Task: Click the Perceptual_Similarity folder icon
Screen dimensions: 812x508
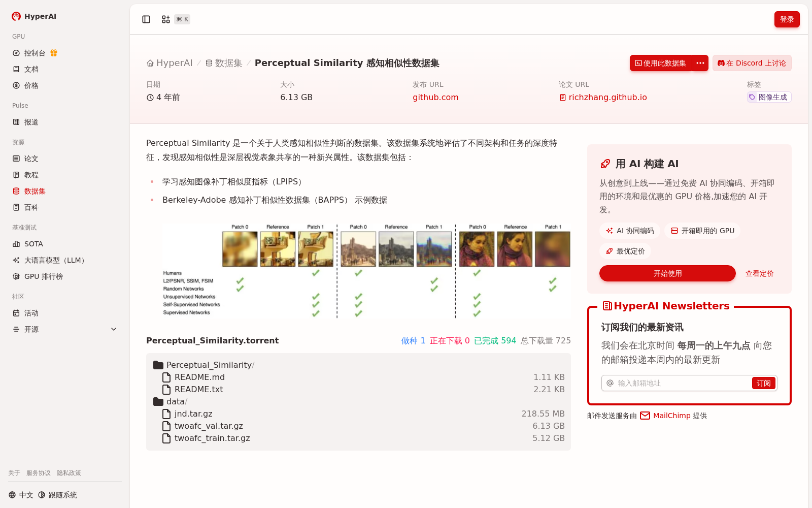Action: [x=158, y=365]
